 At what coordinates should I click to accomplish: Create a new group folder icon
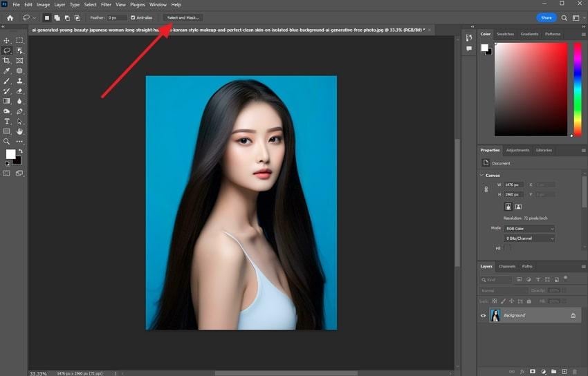[x=553, y=371]
